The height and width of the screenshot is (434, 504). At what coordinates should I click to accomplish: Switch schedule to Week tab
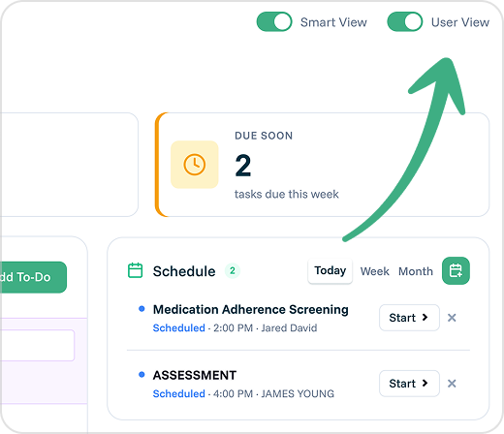pyautogui.click(x=375, y=271)
